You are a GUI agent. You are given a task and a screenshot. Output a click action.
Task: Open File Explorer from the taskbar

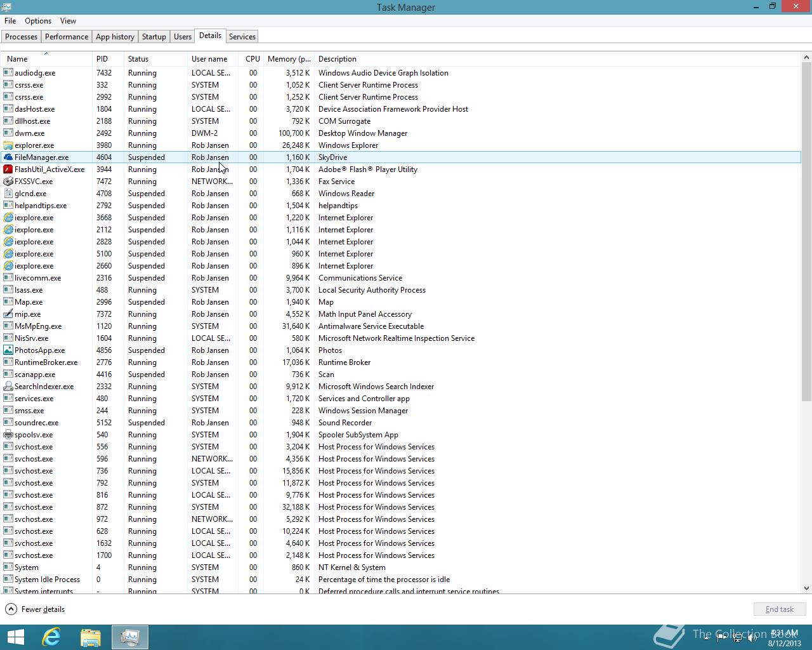pyautogui.click(x=91, y=637)
